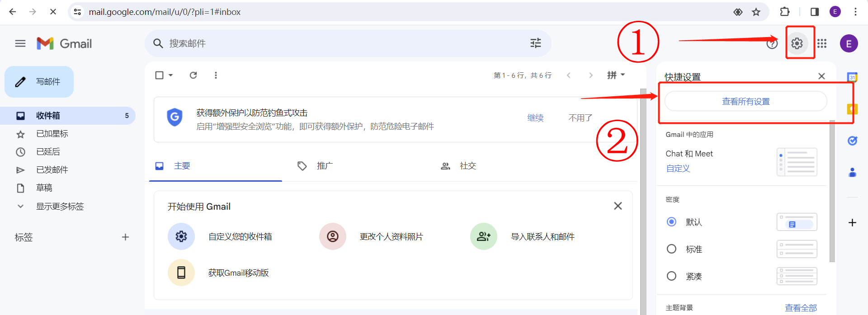Screen dimensions: 868x315
Task: Click the profile photo circle icon
Action: 333,236
